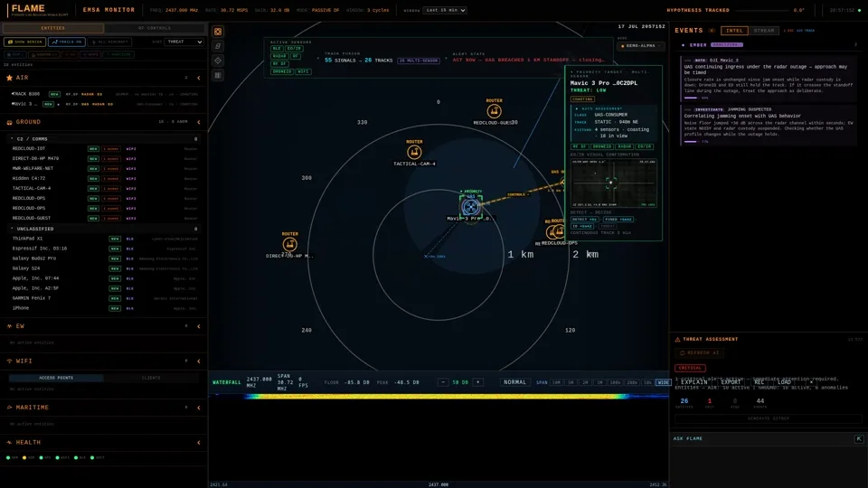
Task: Toggle the RADAR active sensor chip
Action: coord(279,56)
